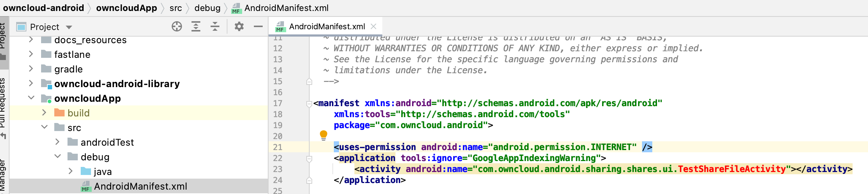Screen dimensions: 868x194
Task: Click debug in the breadcrumb
Action: point(207,8)
